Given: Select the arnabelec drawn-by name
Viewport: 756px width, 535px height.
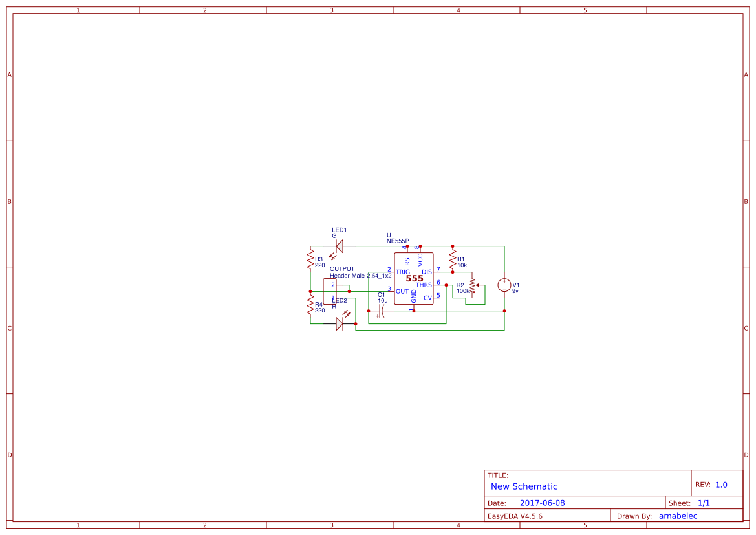Looking at the screenshot, I should pyautogui.click(x=677, y=516).
